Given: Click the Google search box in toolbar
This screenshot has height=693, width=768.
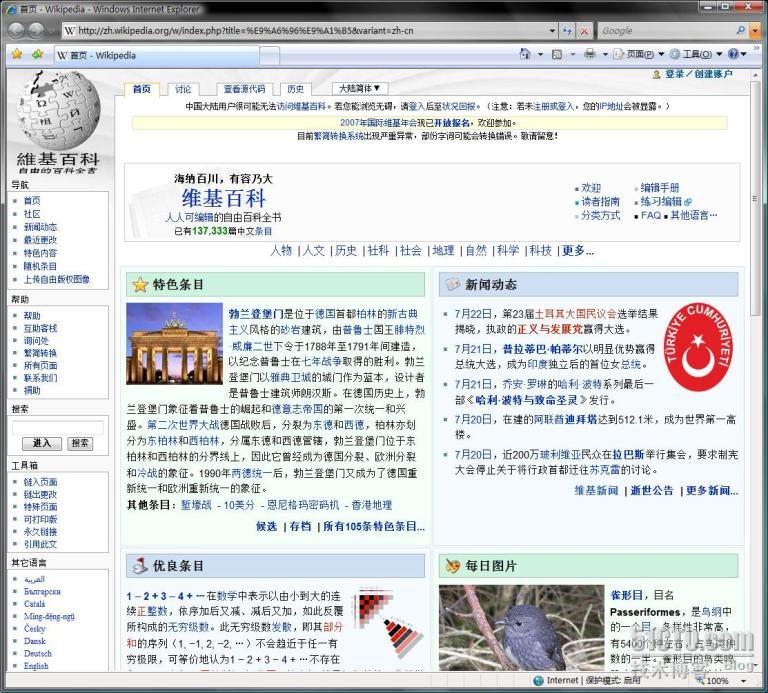Looking at the screenshot, I should (666, 31).
